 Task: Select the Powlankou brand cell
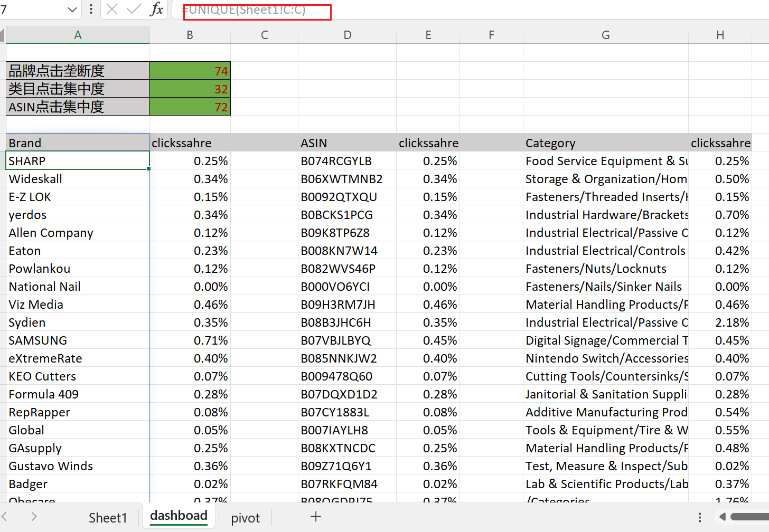[78, 268]
